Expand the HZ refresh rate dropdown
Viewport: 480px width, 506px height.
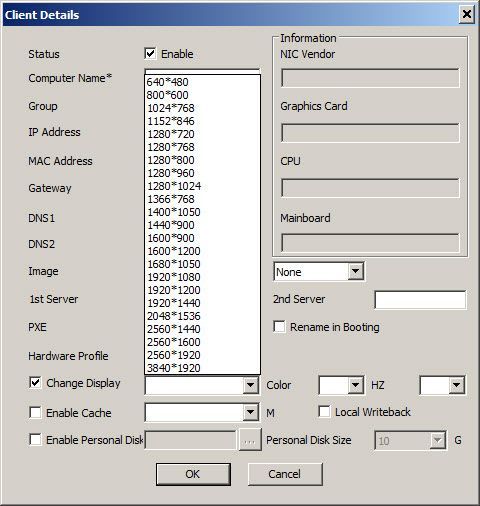click(x=457, y=385)
